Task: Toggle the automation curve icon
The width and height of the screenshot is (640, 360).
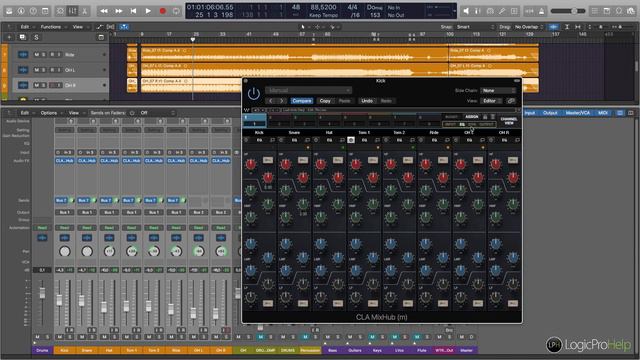Action: pyautogui.click(x=100, y=27)
